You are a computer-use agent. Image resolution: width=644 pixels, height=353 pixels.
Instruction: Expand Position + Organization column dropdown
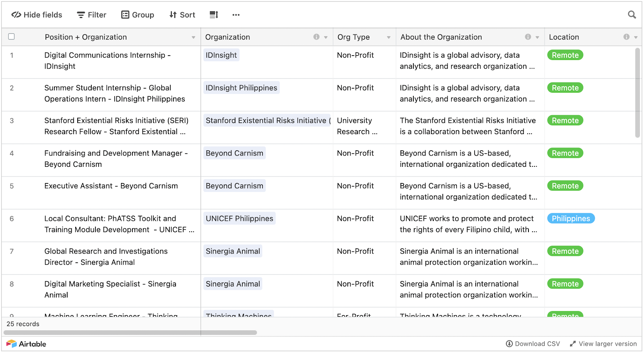pyautogui.click(x=194, y=37)
